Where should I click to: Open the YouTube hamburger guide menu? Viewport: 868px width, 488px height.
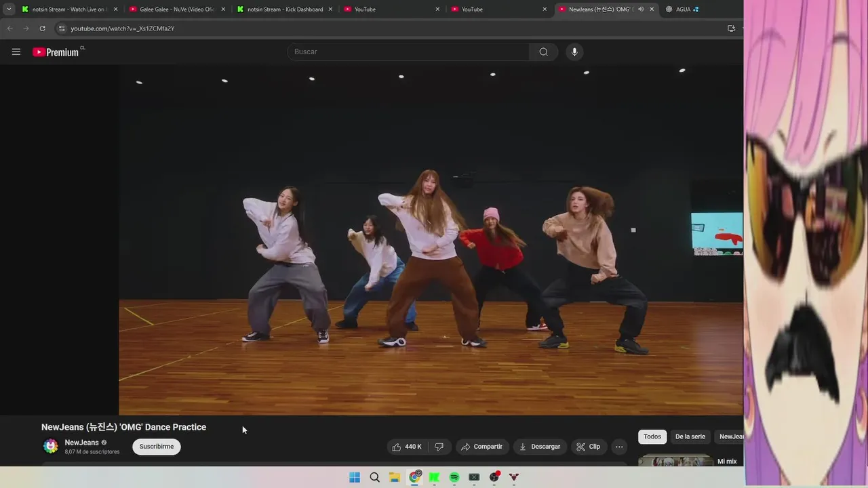click(x=16, y=52)
